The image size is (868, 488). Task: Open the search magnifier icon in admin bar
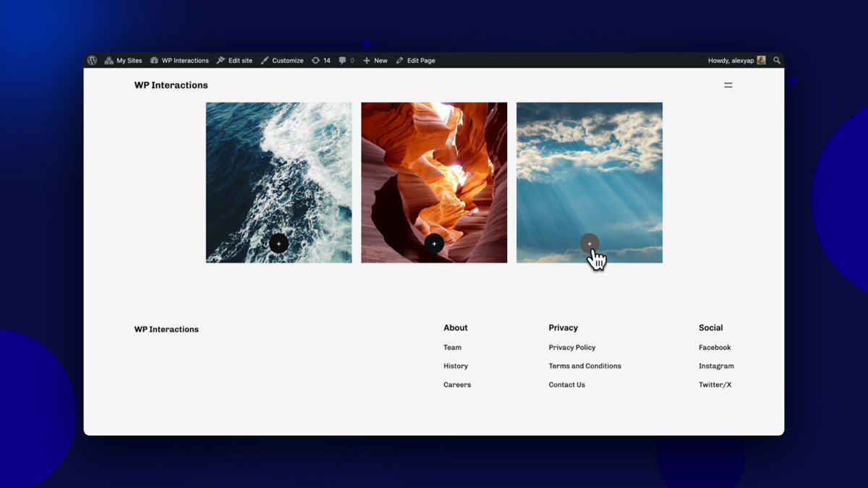tap(777, 61)
